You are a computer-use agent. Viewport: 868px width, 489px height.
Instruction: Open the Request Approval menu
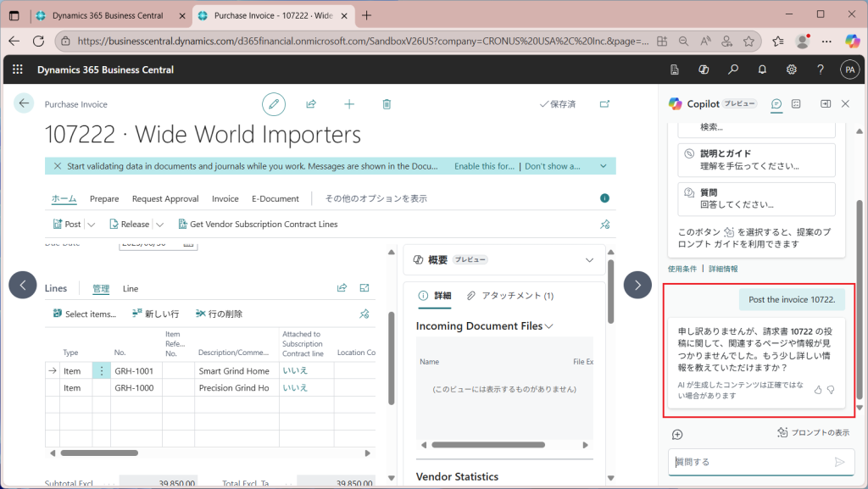165,198
